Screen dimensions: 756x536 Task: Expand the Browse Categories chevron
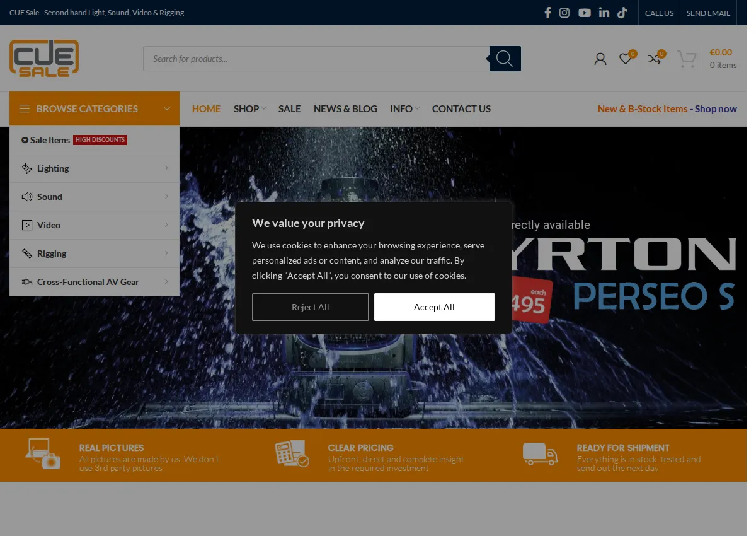[167, 108]
